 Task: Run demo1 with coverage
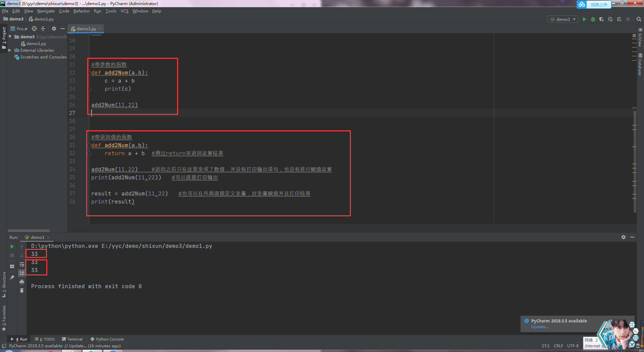pos(602,19)
